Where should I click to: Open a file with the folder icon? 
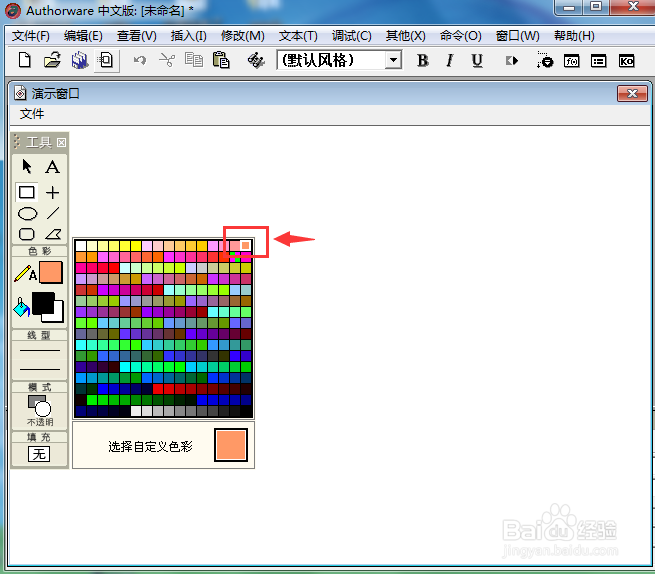(x=52, y=61)
